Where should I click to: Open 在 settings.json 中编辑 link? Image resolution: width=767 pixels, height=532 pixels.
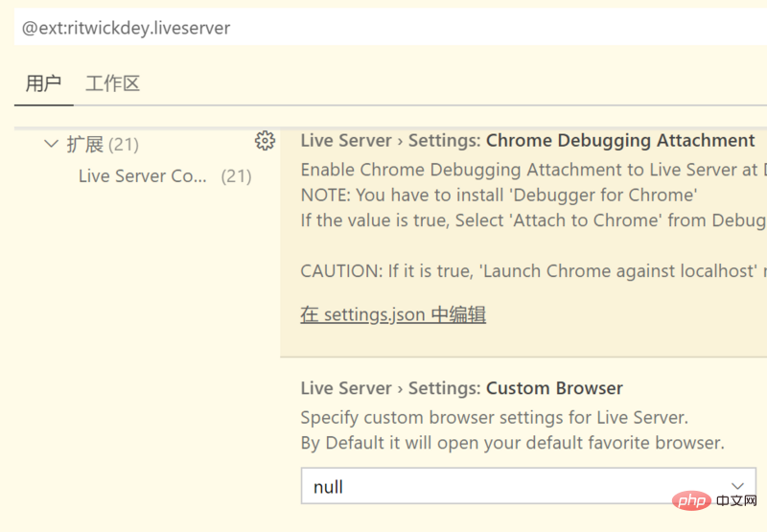point(393,314)
